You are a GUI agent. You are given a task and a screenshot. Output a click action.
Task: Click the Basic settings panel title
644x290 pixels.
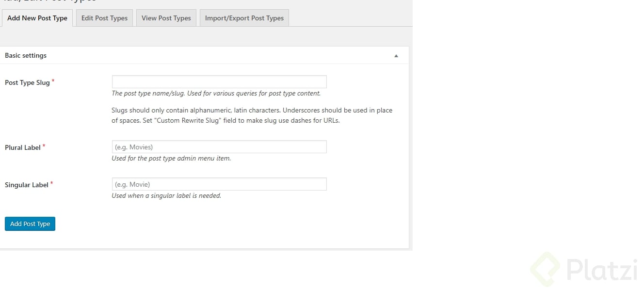click(x=26, y=55)
